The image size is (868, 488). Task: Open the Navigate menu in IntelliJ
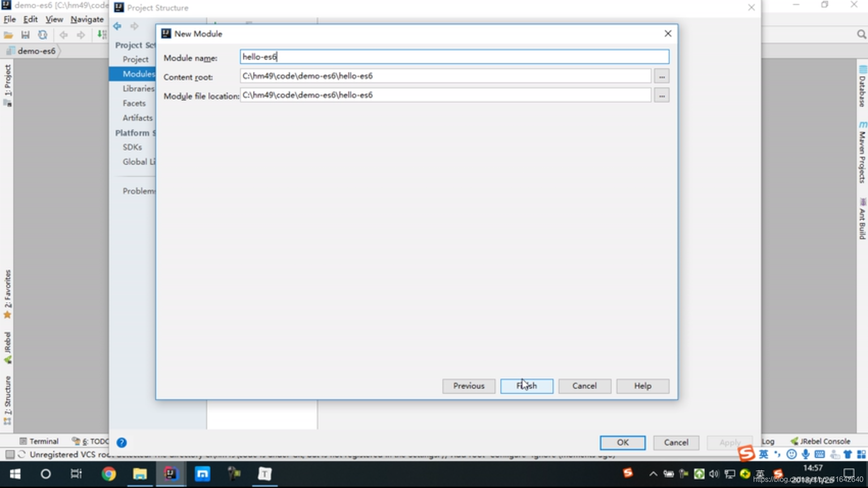click(x=87, y=19)
